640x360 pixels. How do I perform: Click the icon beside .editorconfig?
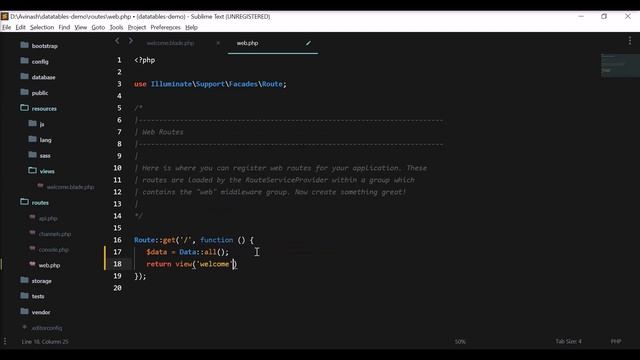tap(24, 327)
